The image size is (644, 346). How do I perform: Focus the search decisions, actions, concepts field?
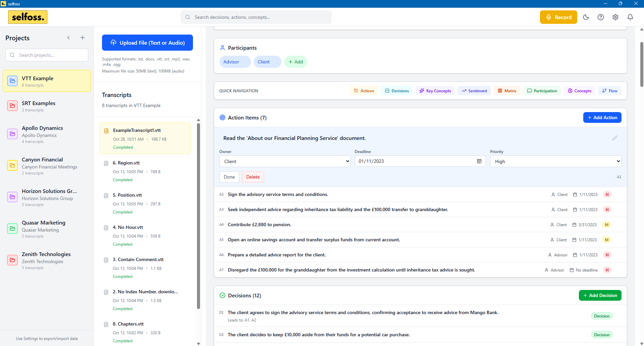(x=256, y=17)
